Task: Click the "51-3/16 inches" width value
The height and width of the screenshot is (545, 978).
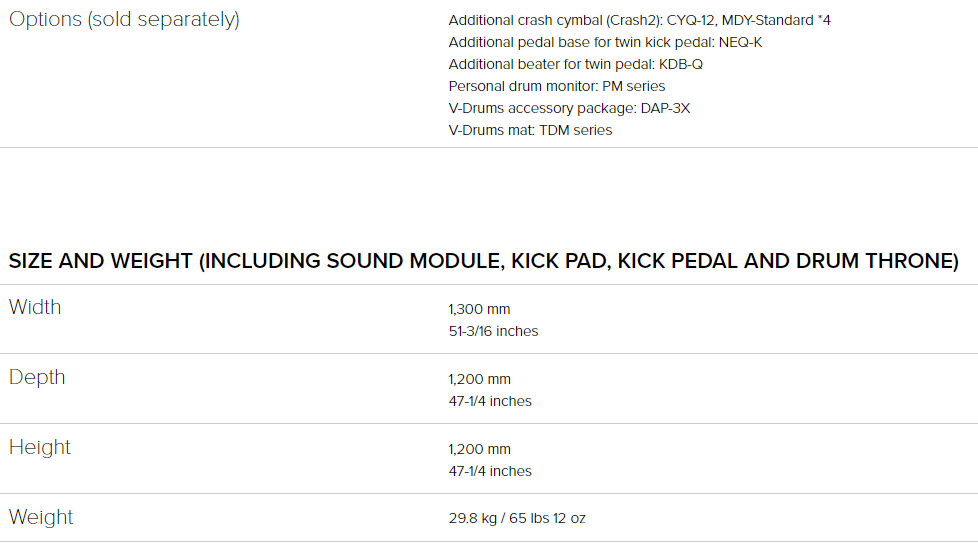Action: click(493, 331)
